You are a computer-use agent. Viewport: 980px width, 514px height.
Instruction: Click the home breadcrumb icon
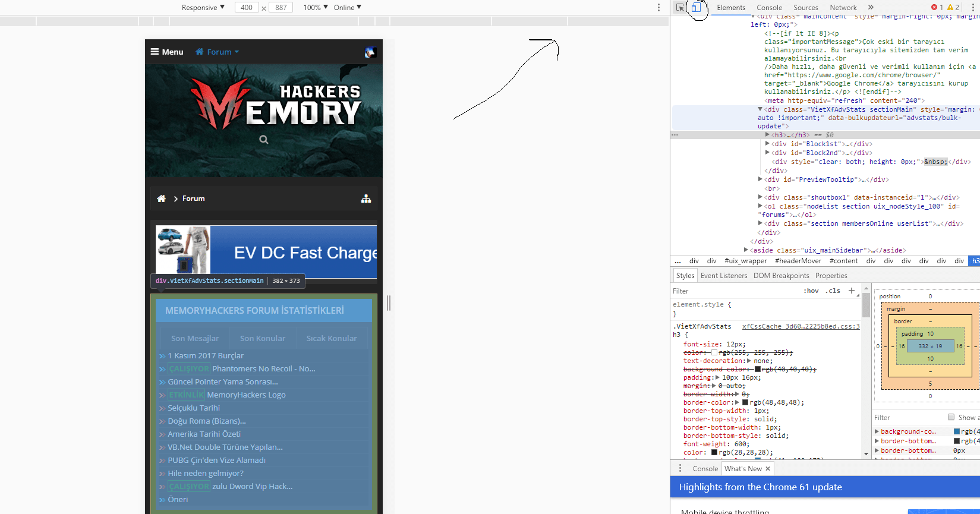tap(161, 198)
